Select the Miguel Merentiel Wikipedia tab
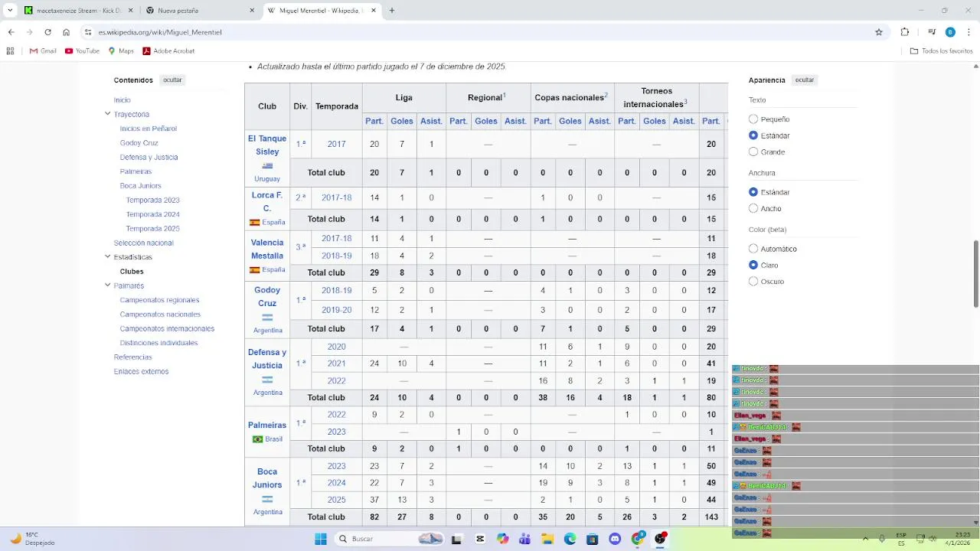 [322, 11]
